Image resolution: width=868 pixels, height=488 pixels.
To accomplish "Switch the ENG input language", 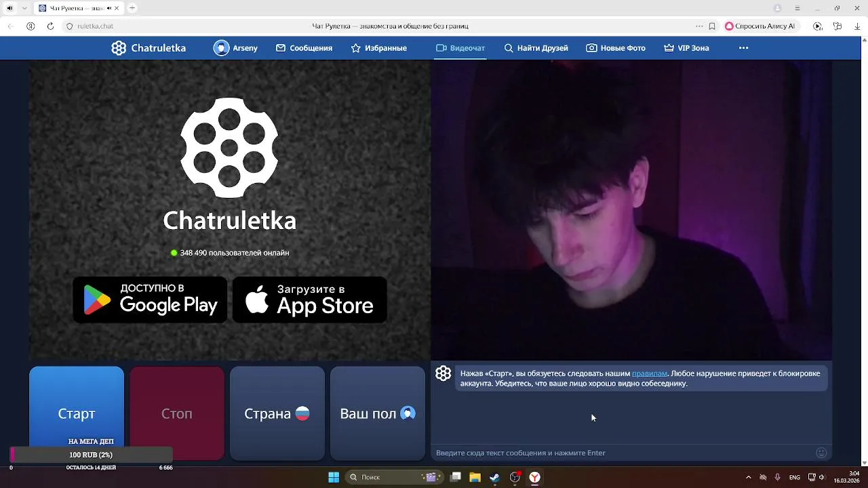I will (x=794, y=477).
